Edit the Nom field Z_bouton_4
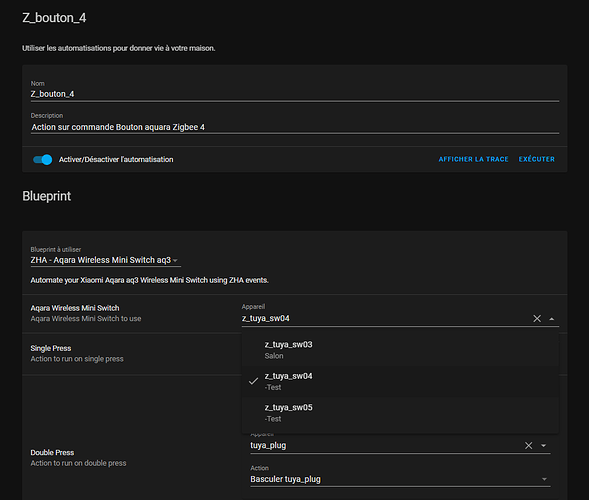Screen dimensions: 589x500 click(294, 94)
